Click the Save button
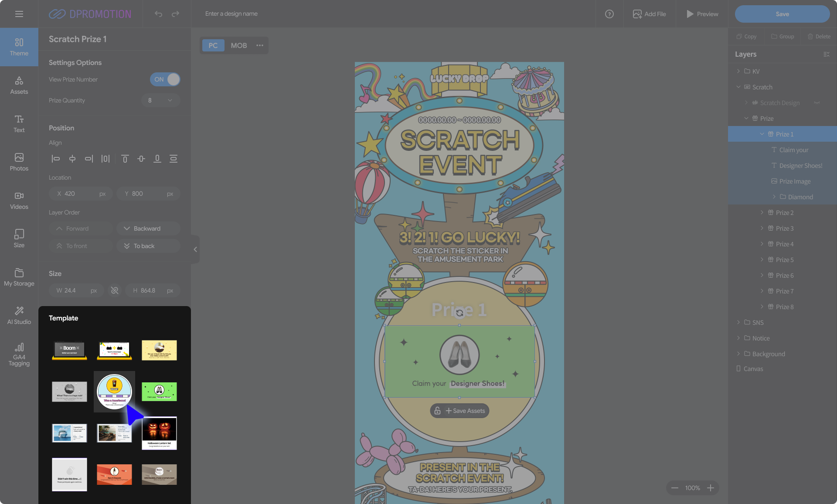This screenshot has height=504, width=837. [782, 14]
